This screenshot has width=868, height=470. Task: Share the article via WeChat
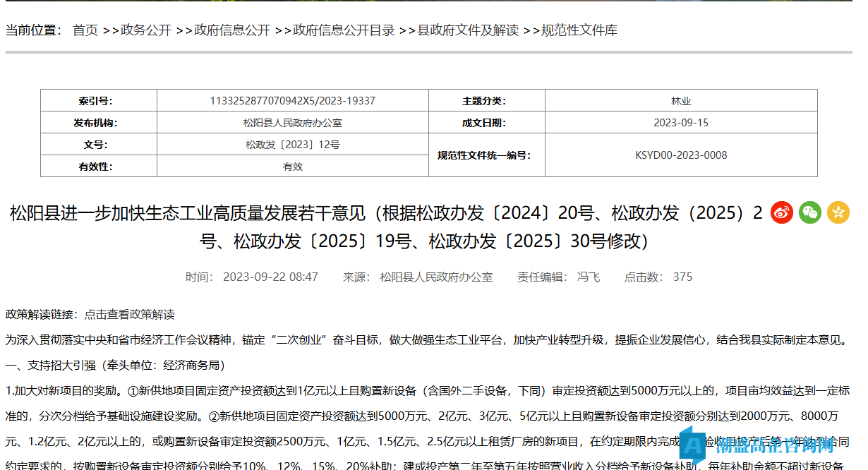(x=809, y=212)
